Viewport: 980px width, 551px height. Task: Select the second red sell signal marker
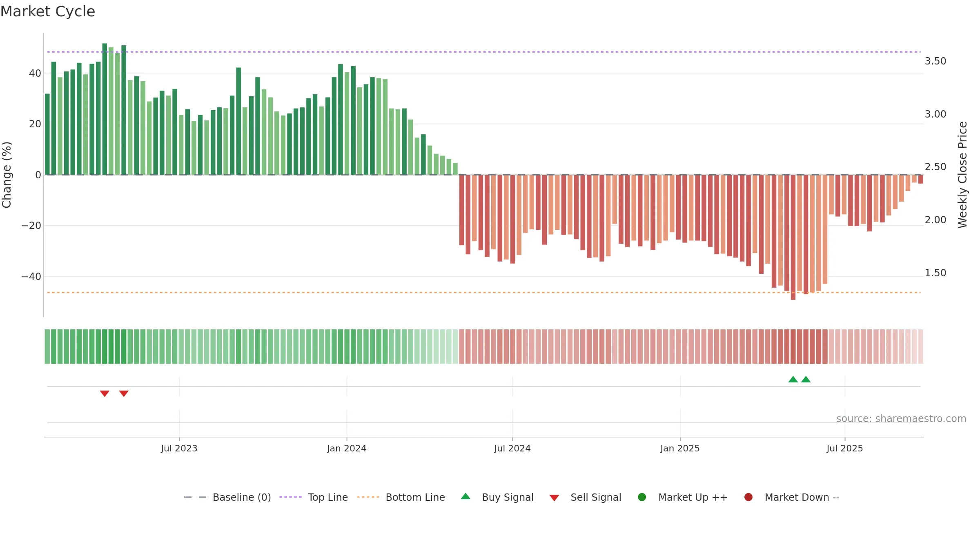124,393
